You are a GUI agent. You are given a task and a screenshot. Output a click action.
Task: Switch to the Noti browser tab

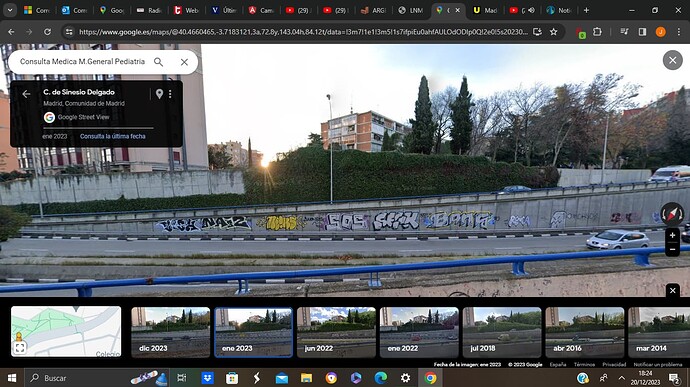tap(560, 10)
